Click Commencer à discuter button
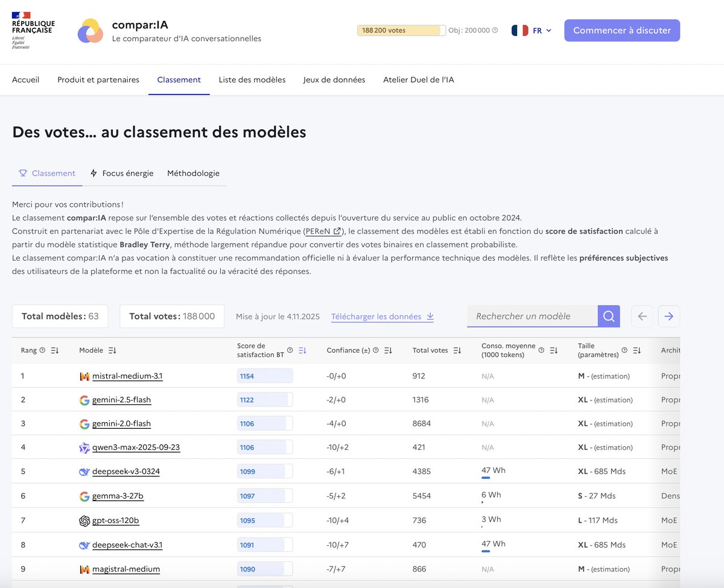724x588 pixels. [x=621, y=30]
